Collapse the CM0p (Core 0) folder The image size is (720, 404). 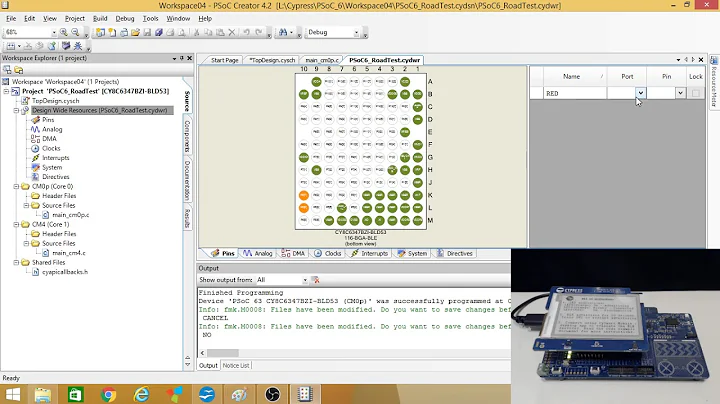click(x=16, y=186)
